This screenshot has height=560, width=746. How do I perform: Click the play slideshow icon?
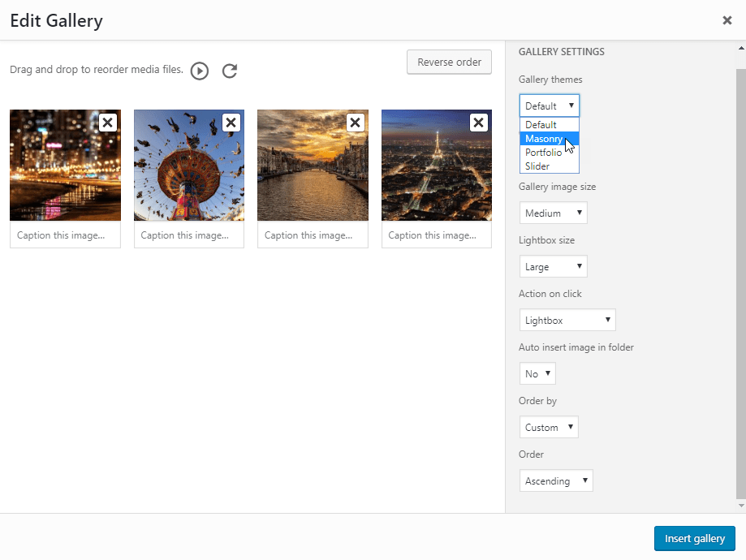click(200, 71)
